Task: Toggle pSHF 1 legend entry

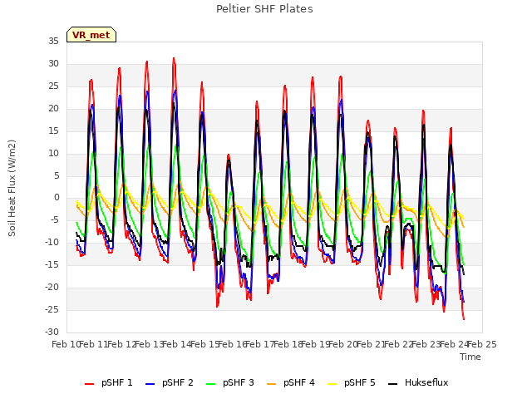Action: click(109, 382)
